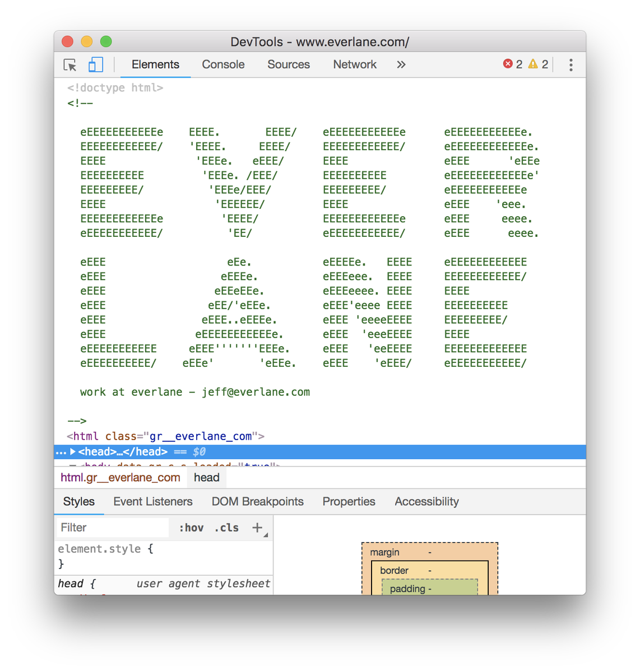This screenshot has height=672, width=640.
Task: Click the red error count icon
Action: (508, 64)
